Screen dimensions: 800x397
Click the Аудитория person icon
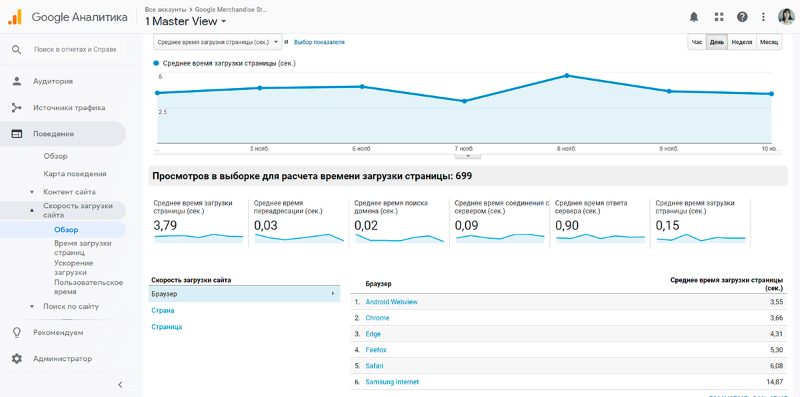(x=17, y=81)
